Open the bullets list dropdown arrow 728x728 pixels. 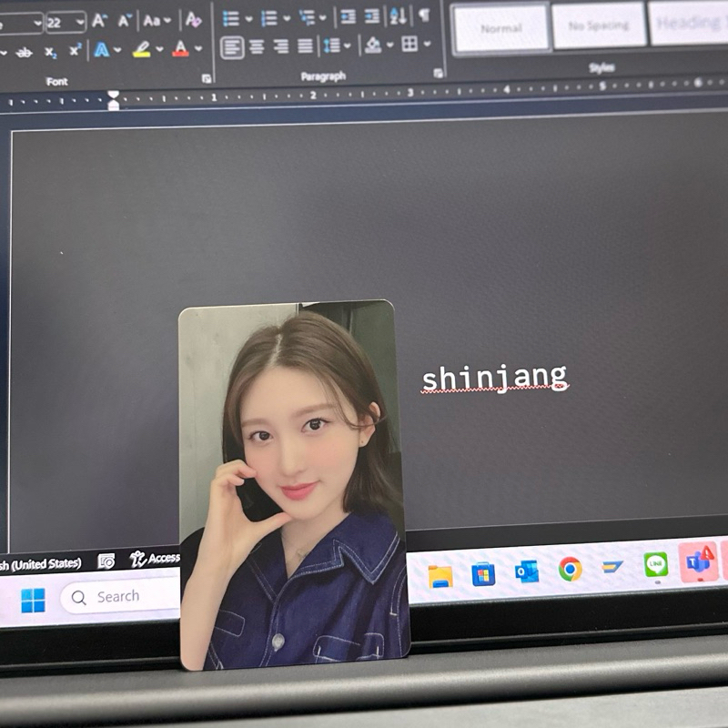[248, 18]
